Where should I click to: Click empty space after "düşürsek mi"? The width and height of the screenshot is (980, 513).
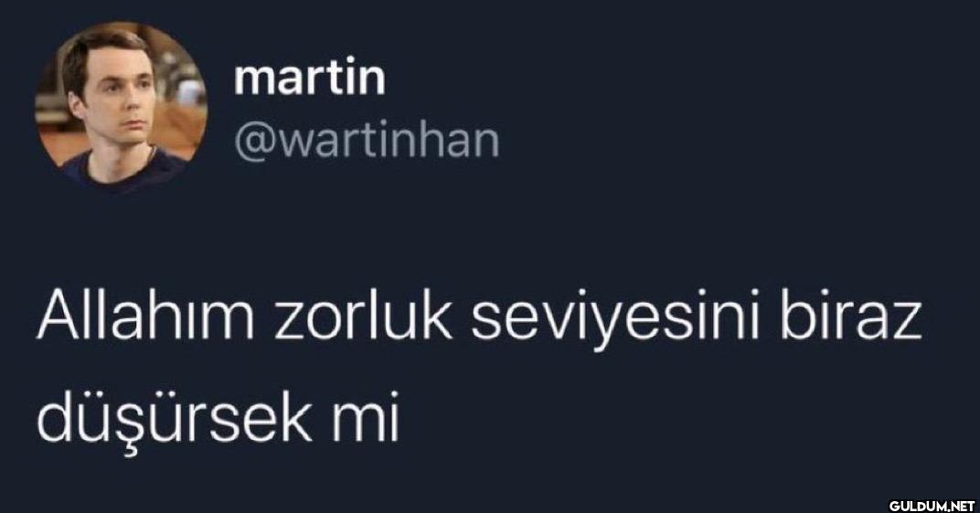625,420
